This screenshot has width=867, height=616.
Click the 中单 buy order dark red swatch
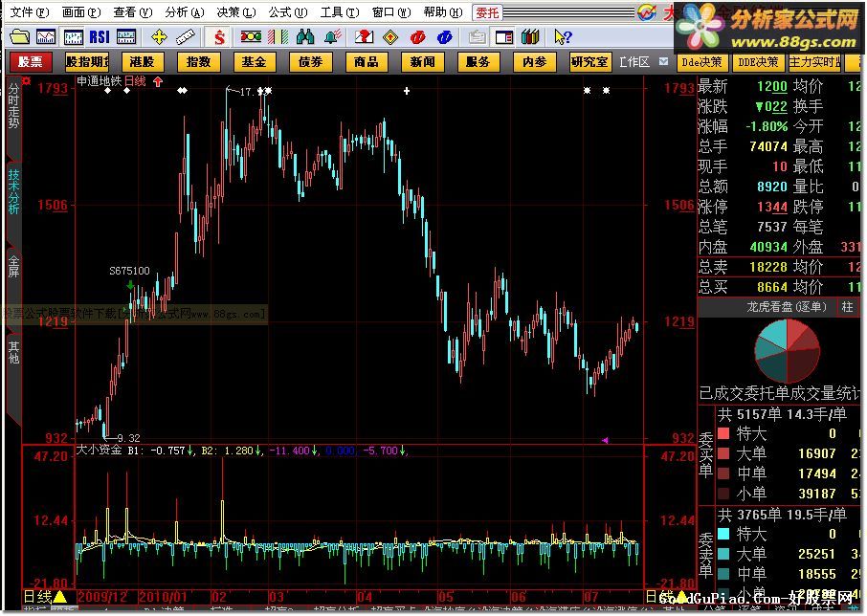pos(723,473)
